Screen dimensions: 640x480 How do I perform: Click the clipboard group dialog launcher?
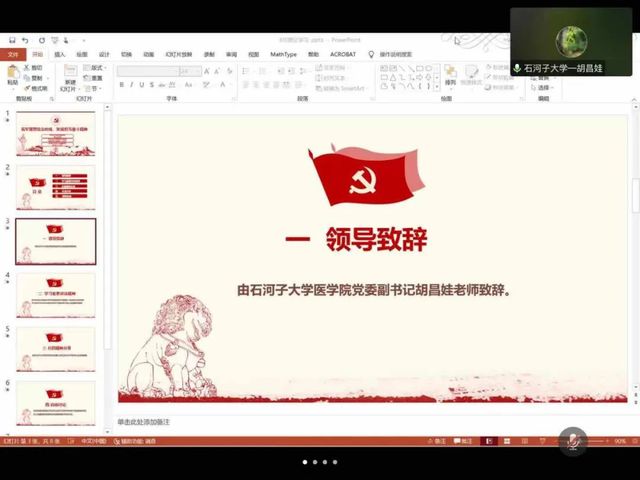[x=52, y=99]
